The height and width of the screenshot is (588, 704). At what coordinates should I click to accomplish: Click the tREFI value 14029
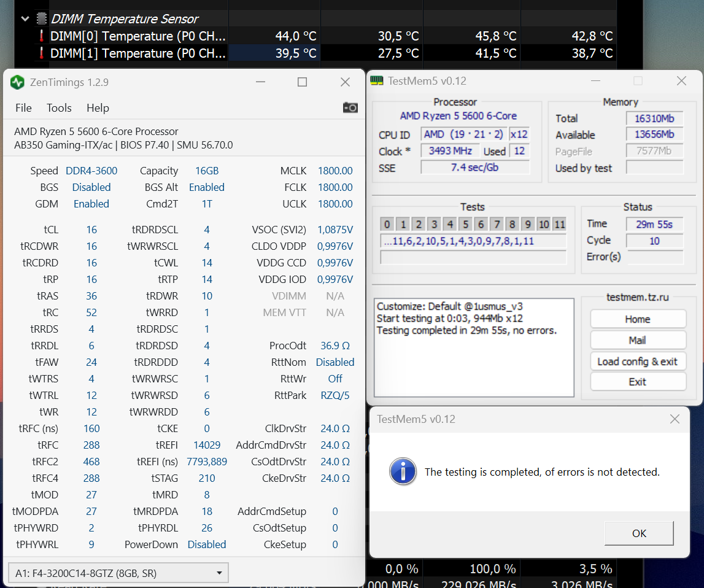[207, 445]
